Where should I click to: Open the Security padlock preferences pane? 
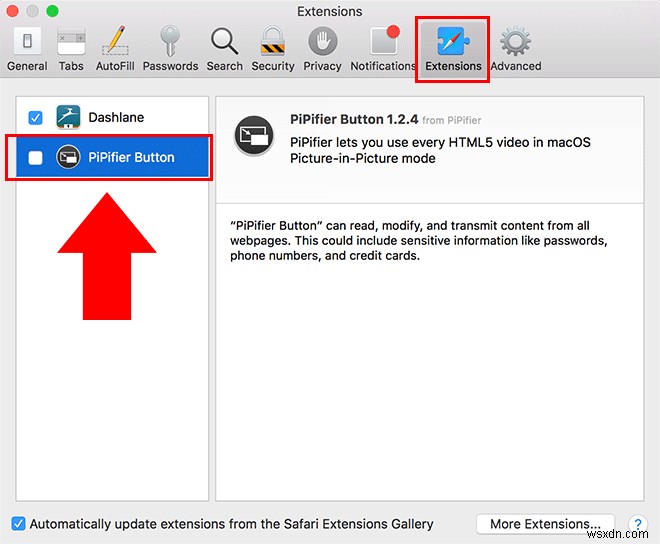(x=273, y=49)
